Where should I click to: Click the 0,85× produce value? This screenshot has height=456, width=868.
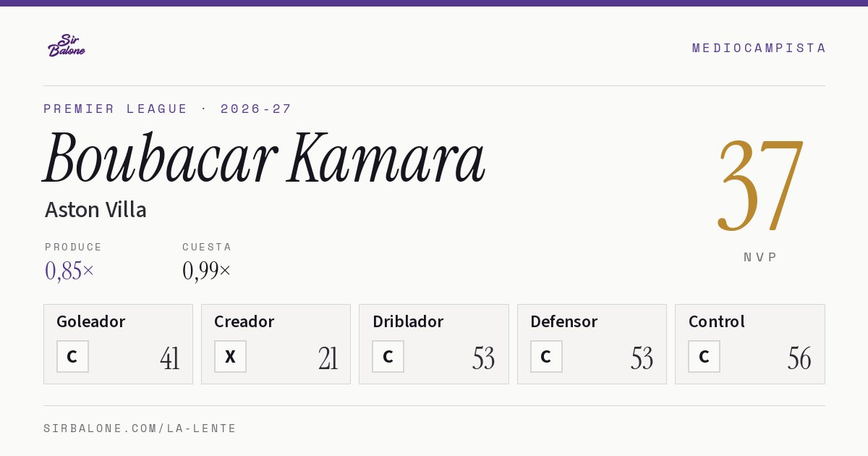click(69, 271)
